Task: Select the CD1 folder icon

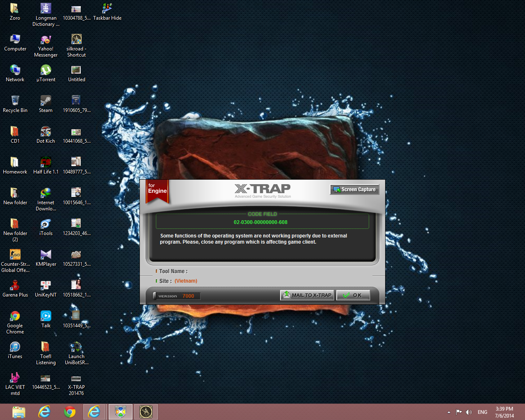Action: pos(15,135)
